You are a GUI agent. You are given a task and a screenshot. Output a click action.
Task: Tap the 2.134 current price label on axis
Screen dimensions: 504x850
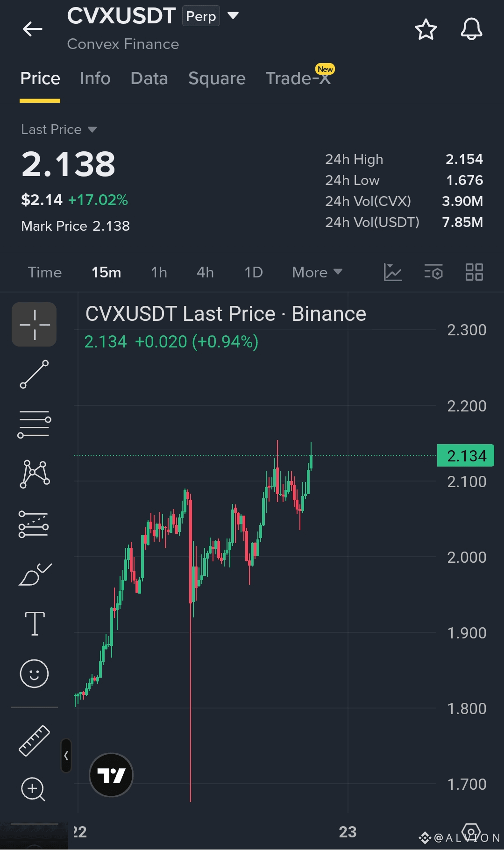tap(466, 455)
